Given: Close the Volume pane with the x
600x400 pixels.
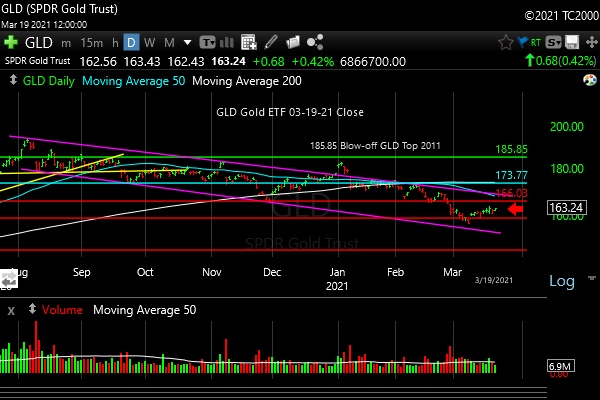Looking at the screenshot, I should [11, 311].
